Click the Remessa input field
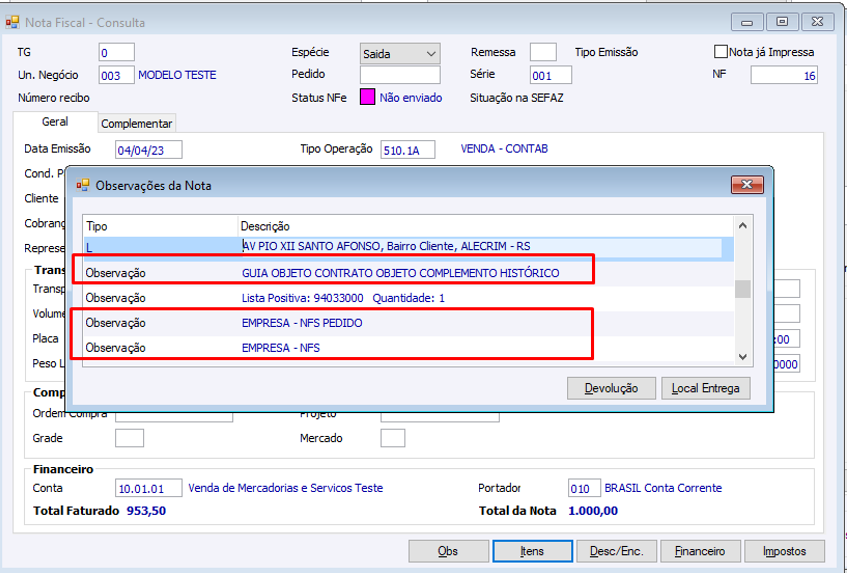Screen dimensions: 847x573 point(543,52)
